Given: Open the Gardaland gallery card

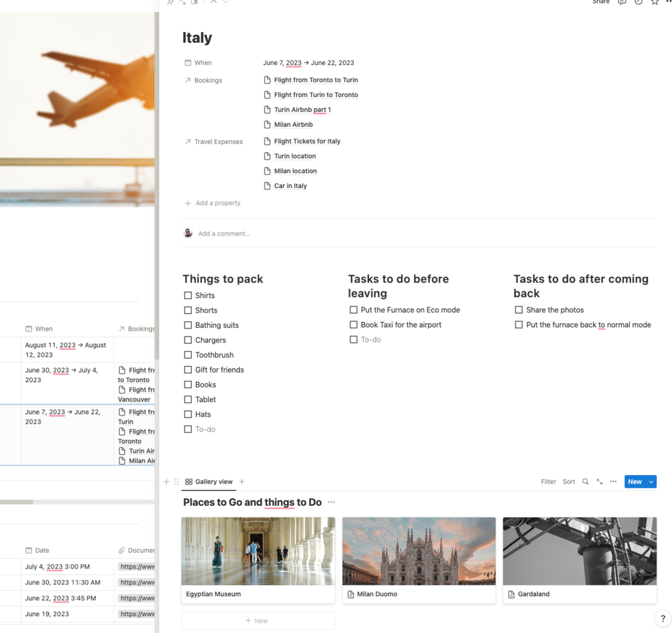Looking at the screenshot, I should (580, 561).
